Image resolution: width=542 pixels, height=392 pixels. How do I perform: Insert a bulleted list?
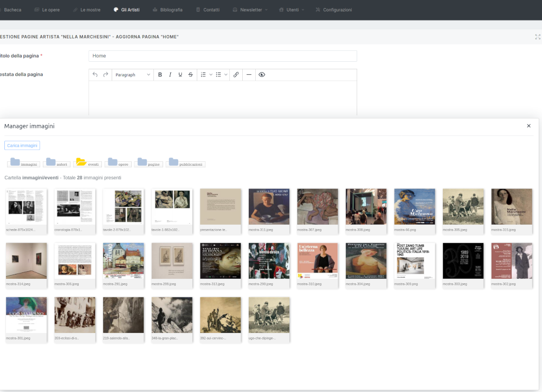[218, 75]
